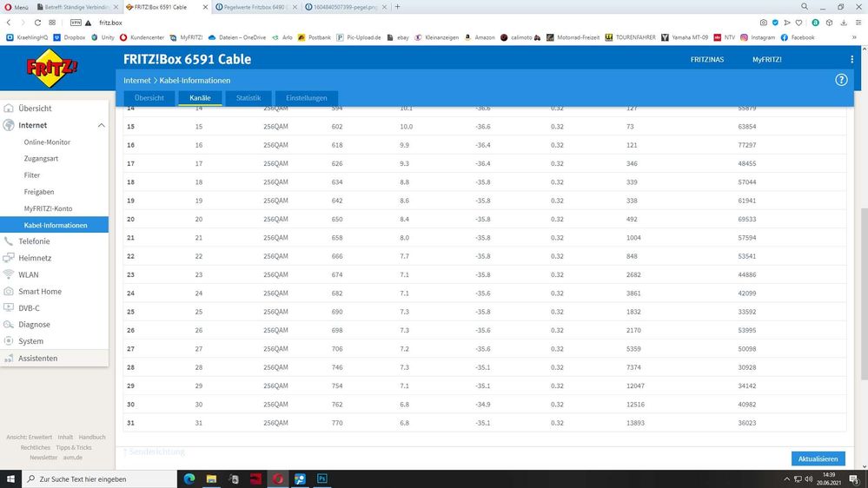Open the help question mark icon
Image resolution: width=868 pixels, height=488 pixels.
(x=841, y=80)
